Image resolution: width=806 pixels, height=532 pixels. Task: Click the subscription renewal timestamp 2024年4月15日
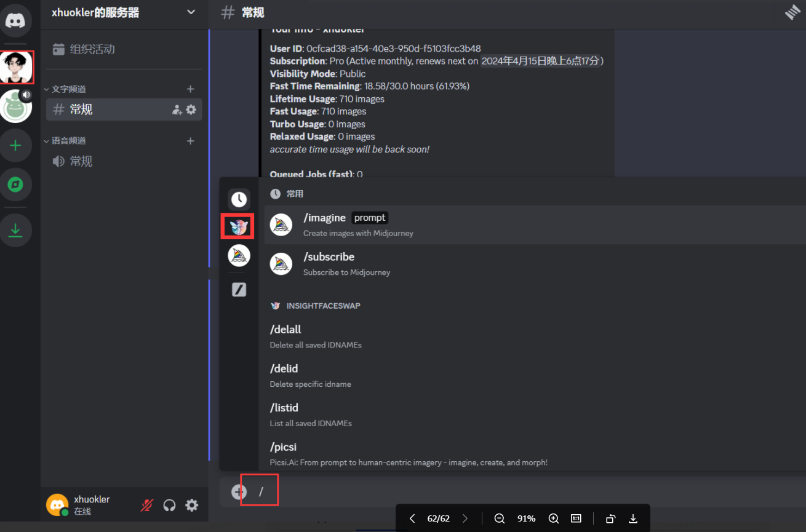coord(541,61)
